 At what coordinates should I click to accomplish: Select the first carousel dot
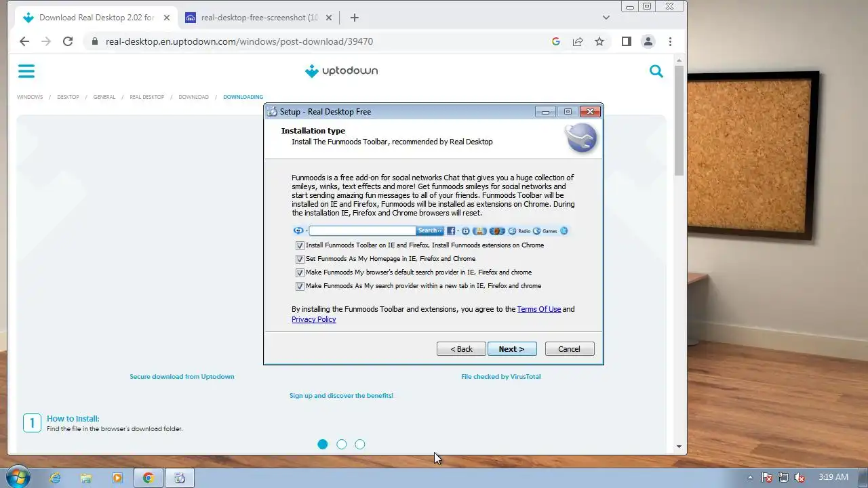[323, 445]
